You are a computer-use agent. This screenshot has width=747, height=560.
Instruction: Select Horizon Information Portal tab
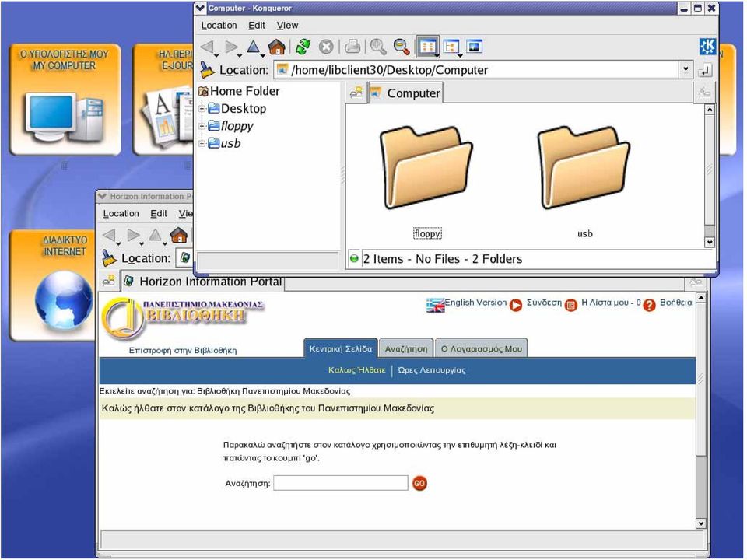coord(203,282)
